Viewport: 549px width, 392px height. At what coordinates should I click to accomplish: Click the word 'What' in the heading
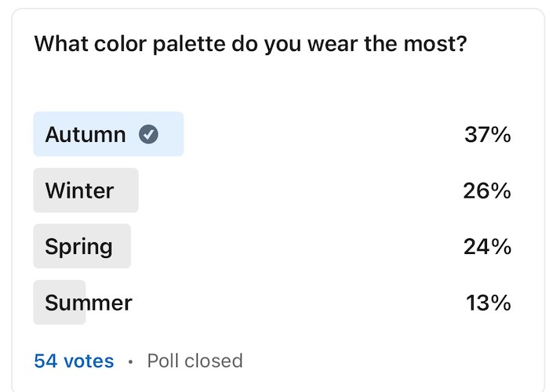click(61, 44)
